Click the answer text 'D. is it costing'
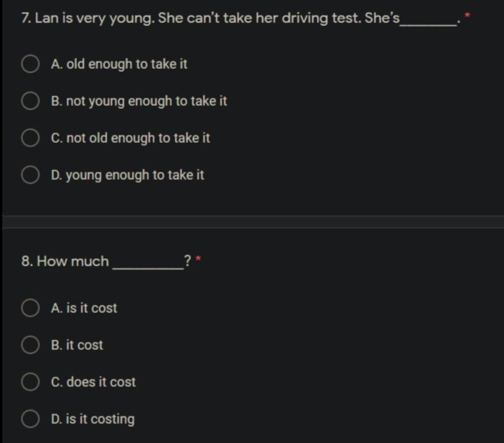Viewport: 504px width, 443px height. point(93,419)
